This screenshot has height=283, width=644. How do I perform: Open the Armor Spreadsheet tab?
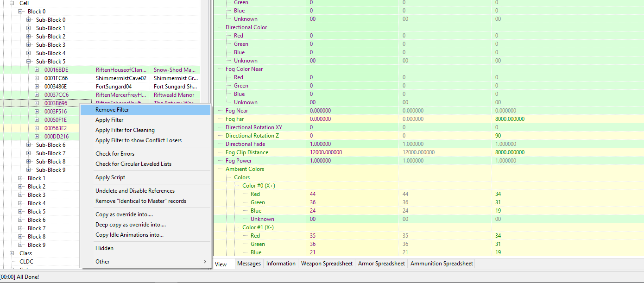381,264
